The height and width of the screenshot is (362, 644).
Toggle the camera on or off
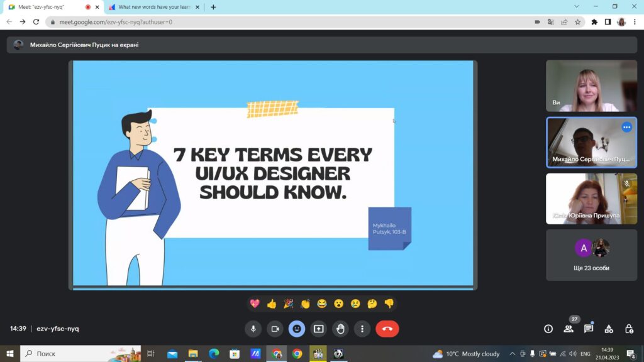[x=275, y=329]
